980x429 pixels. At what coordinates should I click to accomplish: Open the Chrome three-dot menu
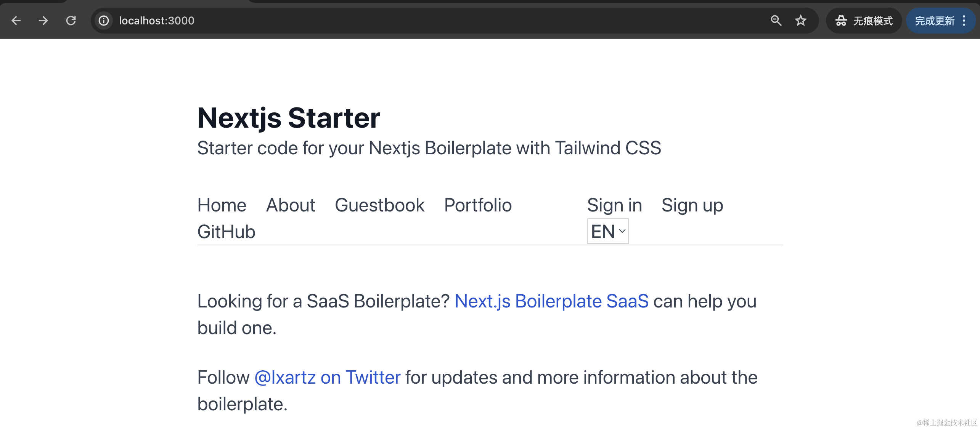tap(964, 21)
